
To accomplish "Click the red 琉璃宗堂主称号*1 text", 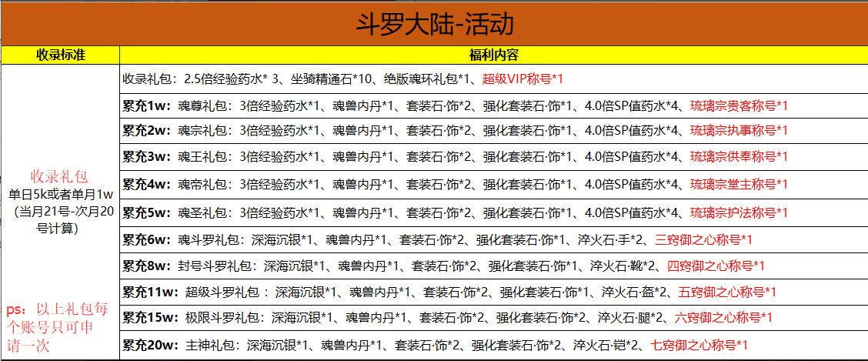I will pyautogui.click(x=739, y=184).
